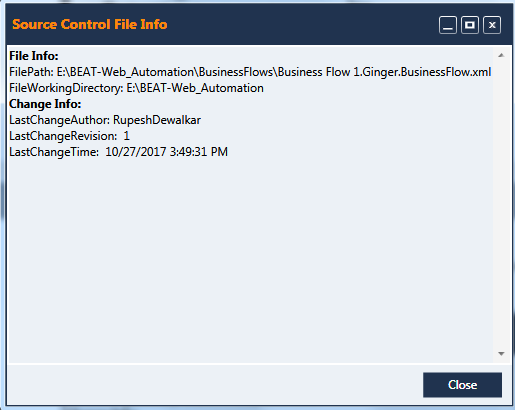Viewport: 515px width, 410px height.
Task: Click the 10/27/2017 date text
Action: click(x=136, y=152)
